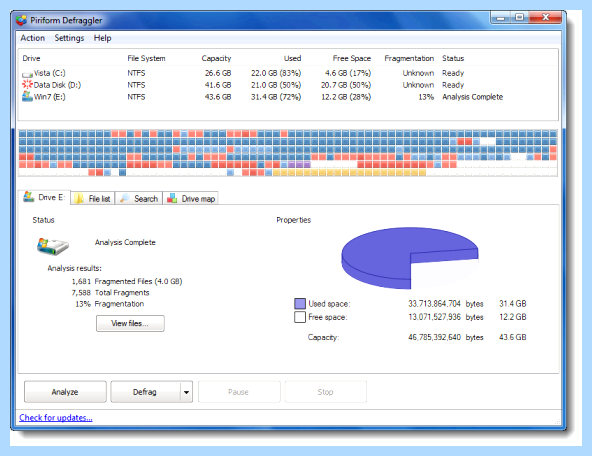Image resolution: width=592 pixels, height=456 pixels.
Task: Click the Piriform Defraggler title bar logo
Action: coord(22,20)
